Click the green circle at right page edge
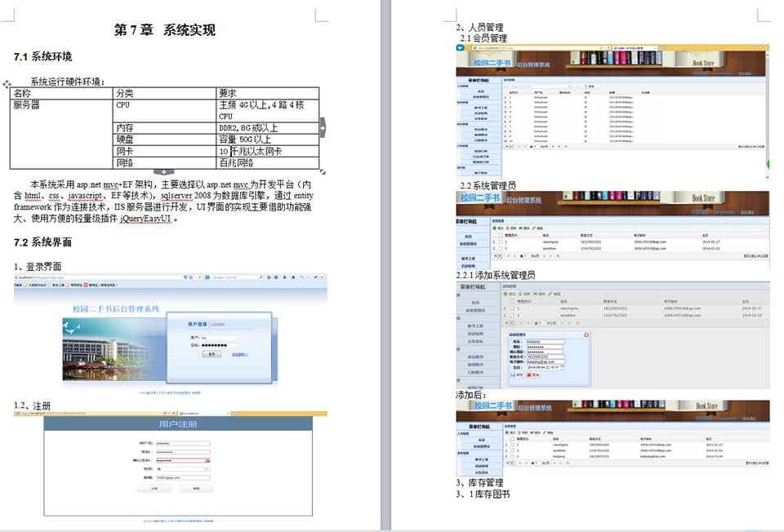Image resolution: width=784 pixels, height=532 pixels. (768, 164)
